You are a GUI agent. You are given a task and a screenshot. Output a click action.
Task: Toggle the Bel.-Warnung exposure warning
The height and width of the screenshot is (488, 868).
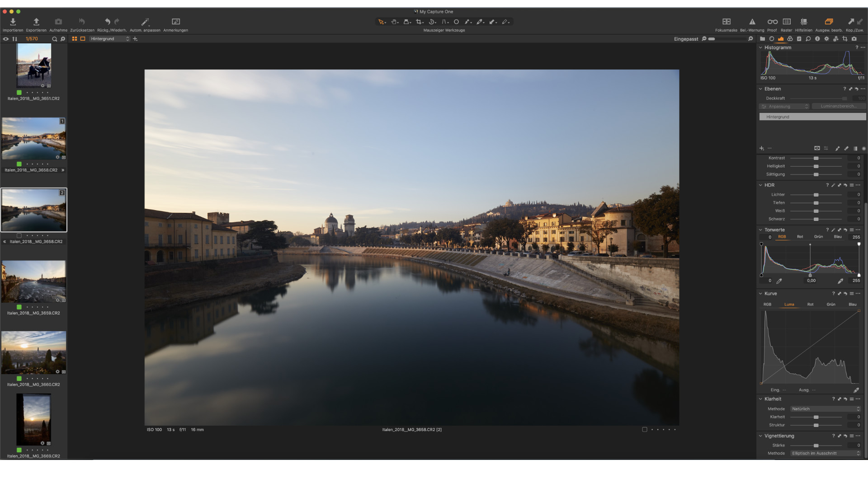pos(752,22)
